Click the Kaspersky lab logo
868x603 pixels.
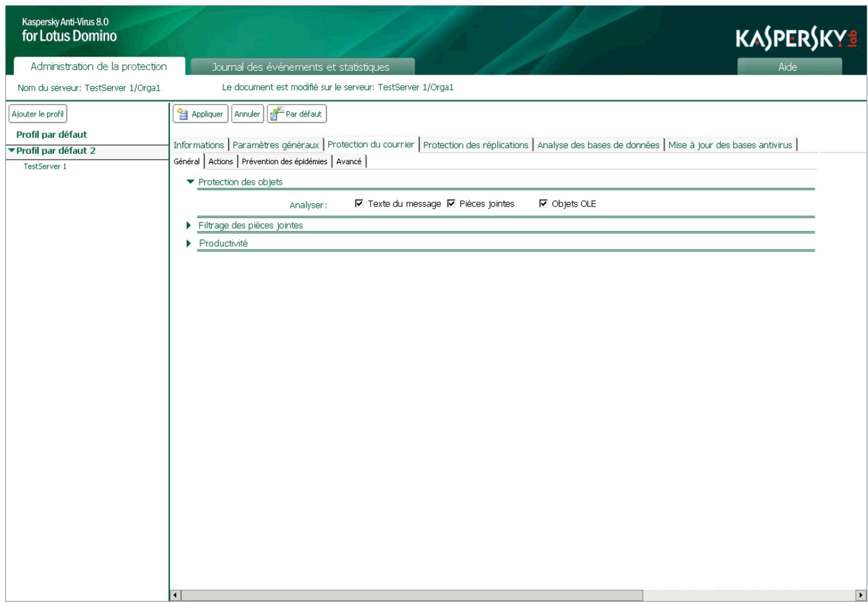[797, 39]
